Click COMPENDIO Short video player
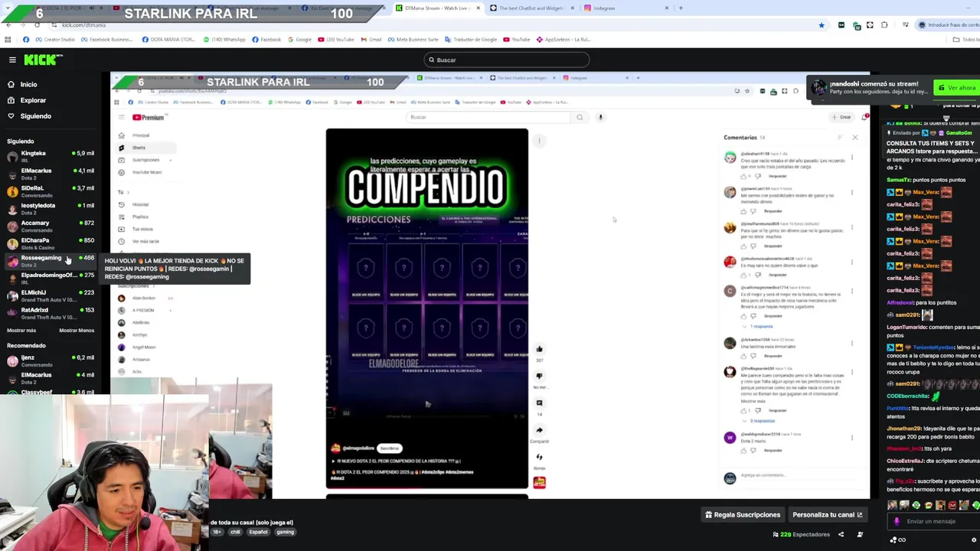This screenshot has width=980, height=551. coord(426,308)
